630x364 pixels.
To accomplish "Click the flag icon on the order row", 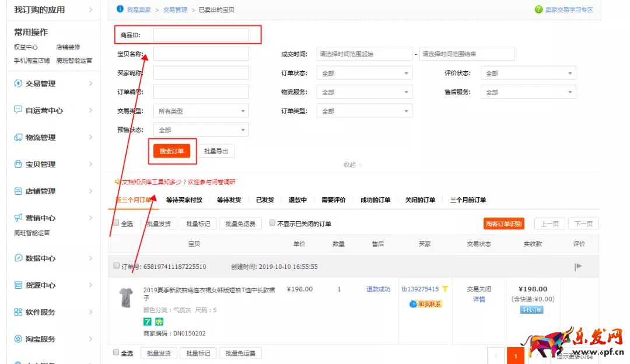I will 577,266.
